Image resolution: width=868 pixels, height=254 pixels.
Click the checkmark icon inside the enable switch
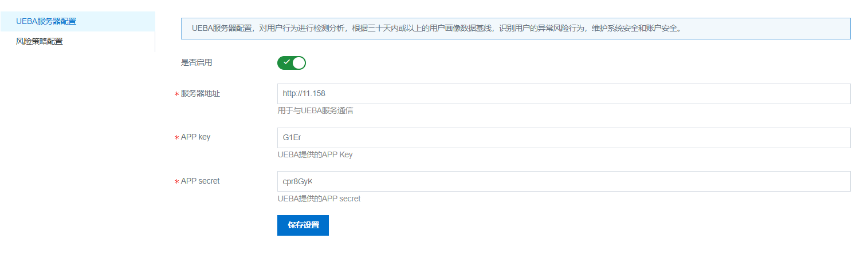point(286,62)
